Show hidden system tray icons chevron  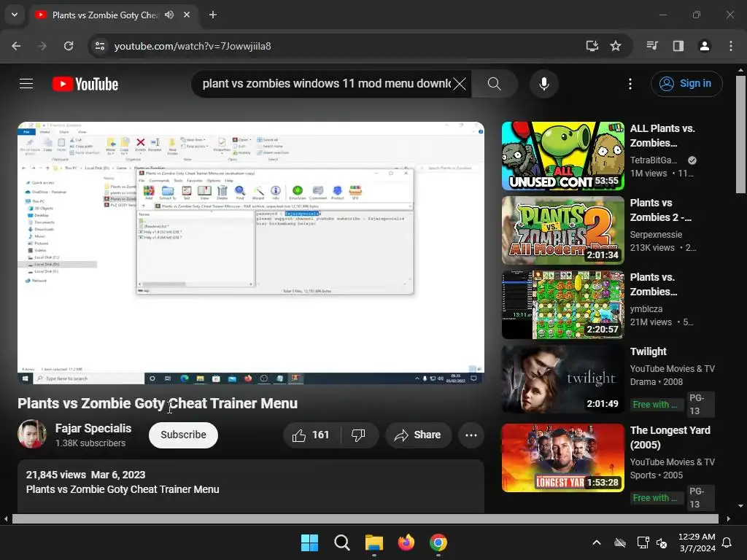pos(597,542)
